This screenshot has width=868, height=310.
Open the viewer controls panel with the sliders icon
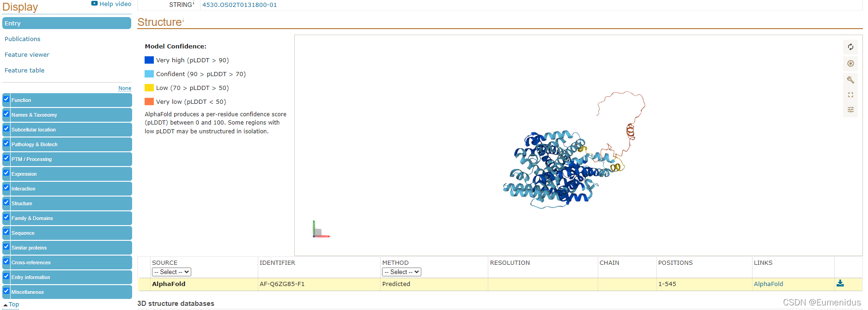coord(850,110)
